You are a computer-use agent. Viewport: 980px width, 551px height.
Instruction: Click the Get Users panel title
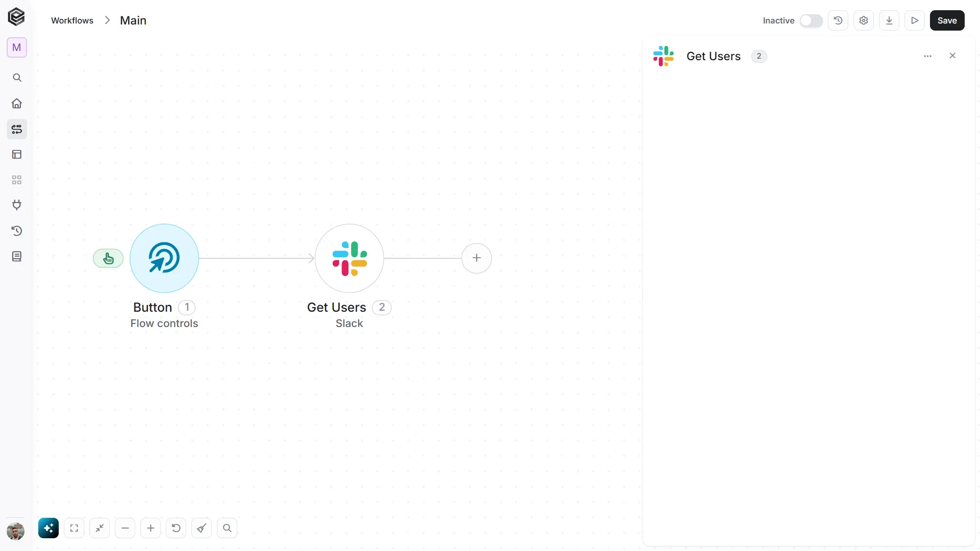[x=713, y=56]
